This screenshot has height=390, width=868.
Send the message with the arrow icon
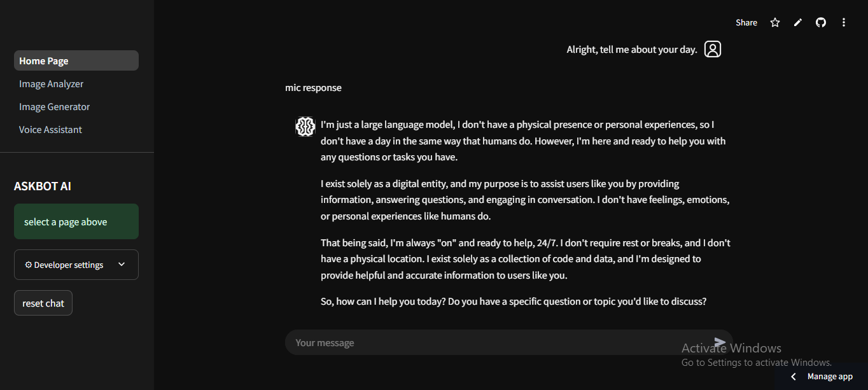[x=720, y=342]
